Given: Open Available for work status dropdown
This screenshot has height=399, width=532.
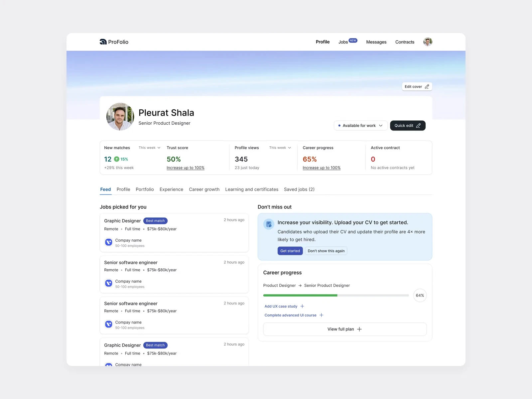Looking at the screenshot, I should click(x=360, y=126).
